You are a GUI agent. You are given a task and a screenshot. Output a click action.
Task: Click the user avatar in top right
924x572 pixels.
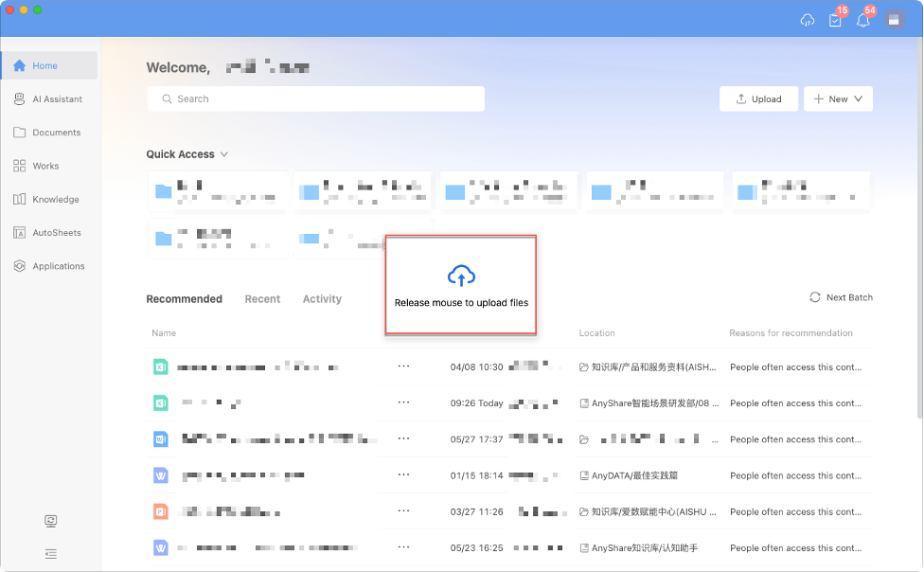(895, 20)
